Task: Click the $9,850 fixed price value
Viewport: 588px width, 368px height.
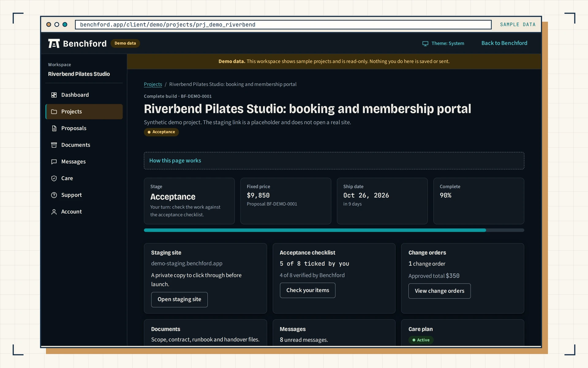Action: pos(258,195)
